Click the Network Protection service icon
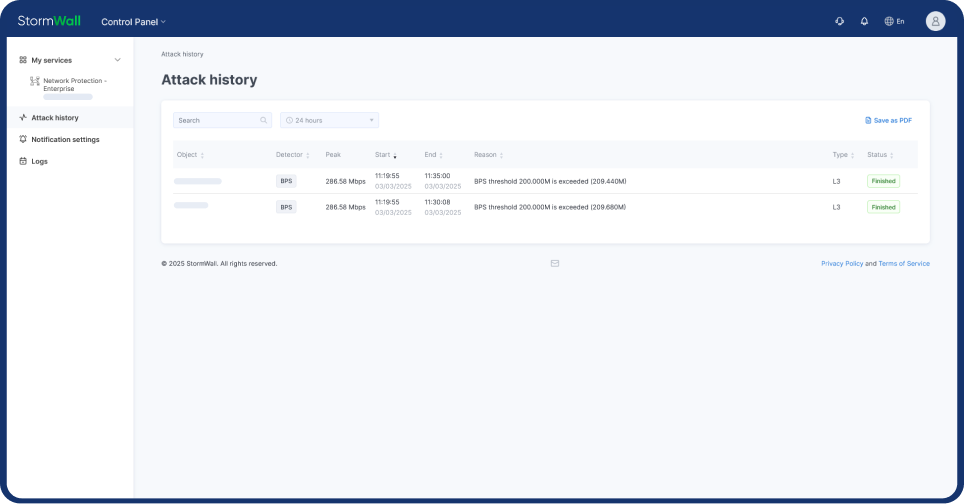 35,81
